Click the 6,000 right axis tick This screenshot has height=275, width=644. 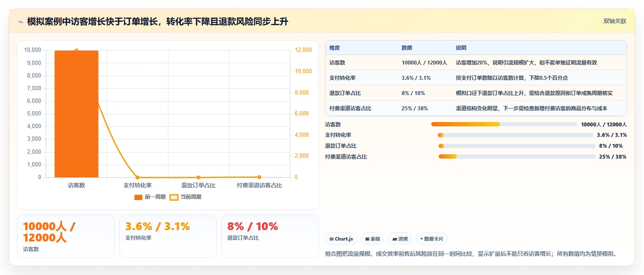point(302,114)
